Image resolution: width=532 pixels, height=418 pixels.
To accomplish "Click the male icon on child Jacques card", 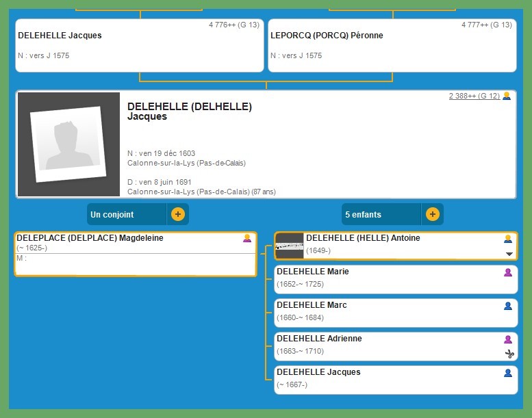I will (508, 373).
